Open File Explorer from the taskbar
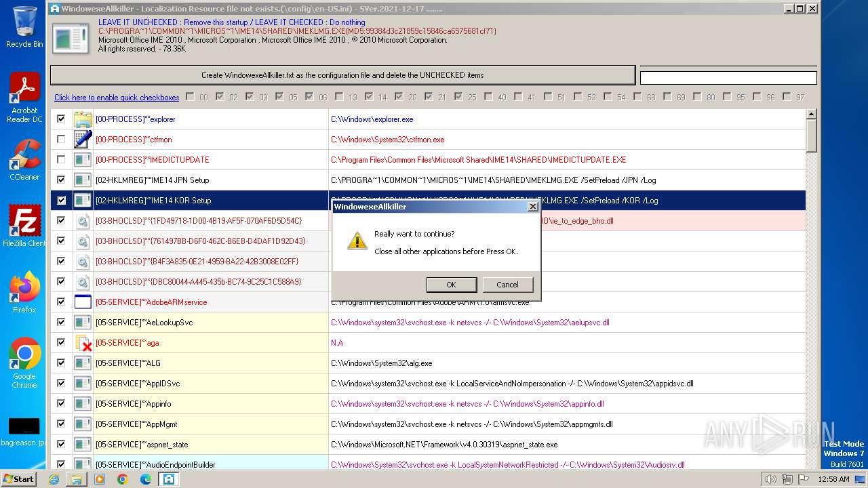This screenshot has width=868, height=488. pyautogui.click(x=77, y=479)
